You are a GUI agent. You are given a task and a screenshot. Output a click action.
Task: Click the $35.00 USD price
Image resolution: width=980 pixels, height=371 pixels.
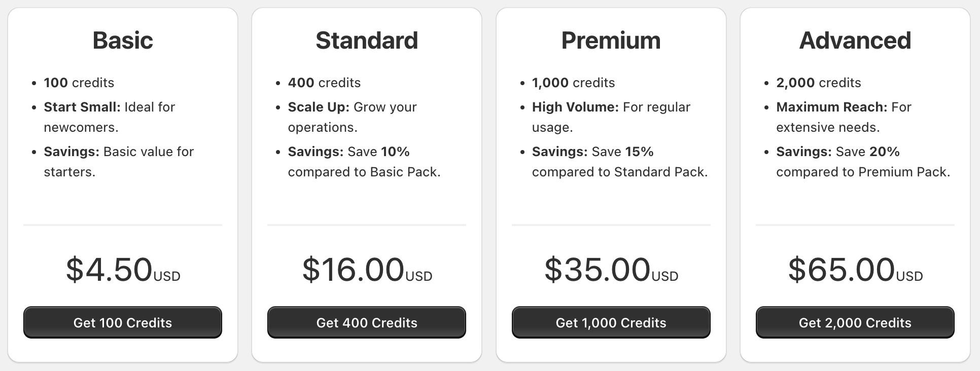[611, 270]
